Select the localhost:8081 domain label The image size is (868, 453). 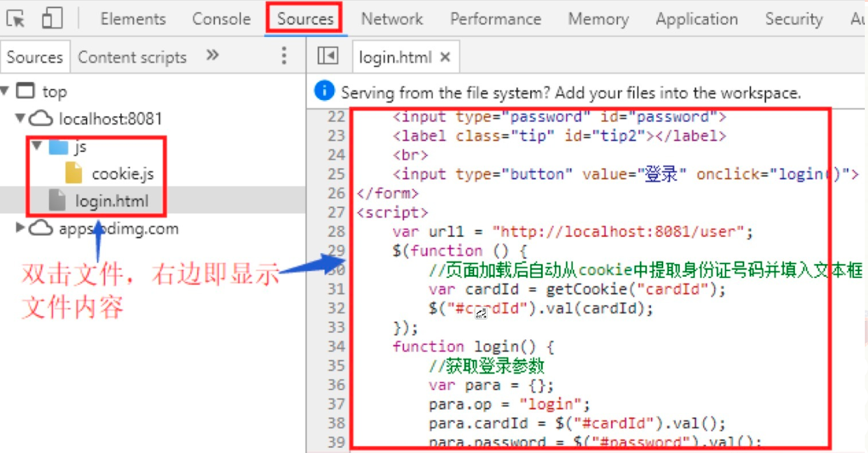tap(110, 119)
